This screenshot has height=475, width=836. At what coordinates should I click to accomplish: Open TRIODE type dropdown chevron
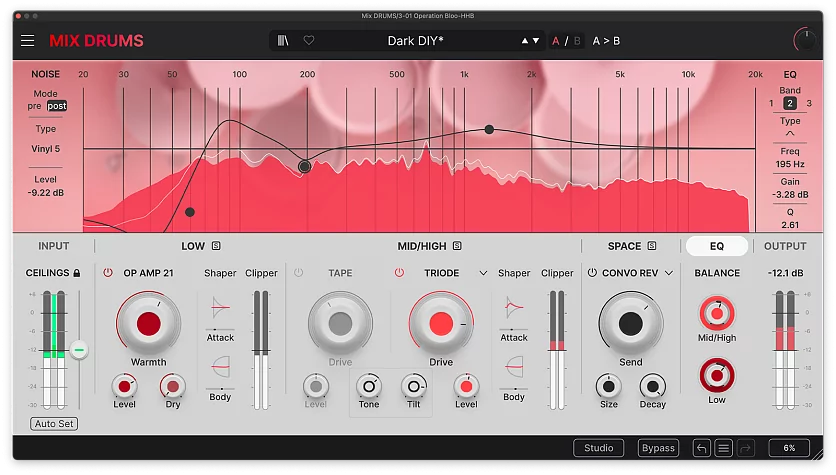pos(483,273)
